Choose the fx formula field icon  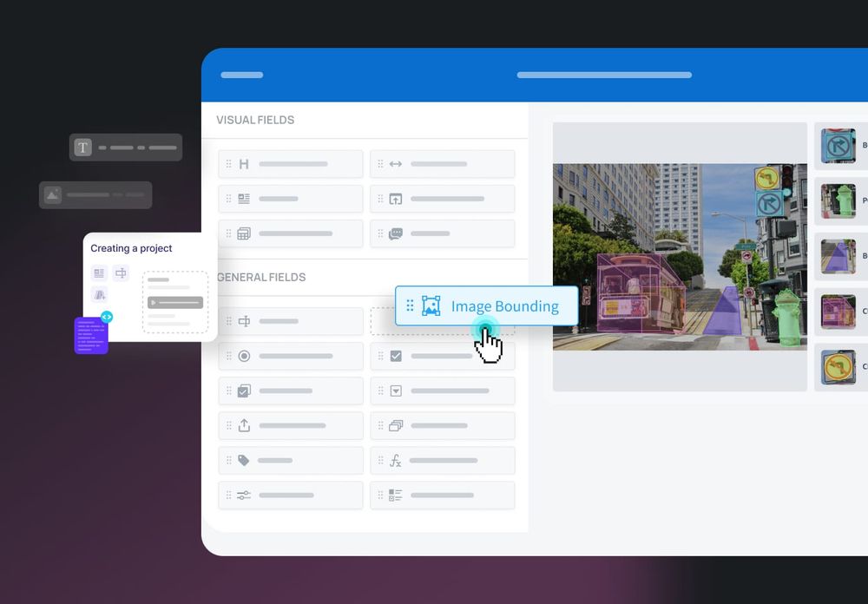(395, 461)
